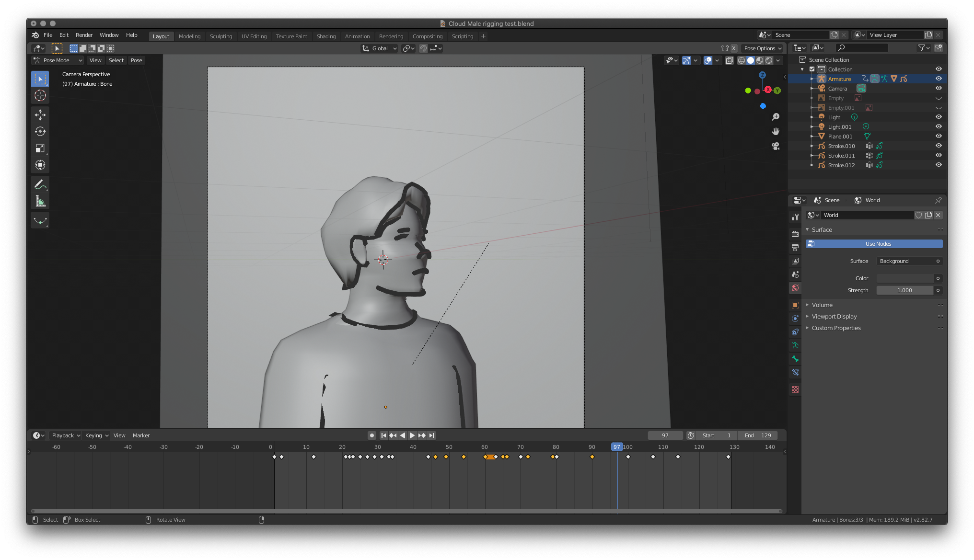Select the Cursor tool in the toolbar
Viewport: 974px width, 560px height.
point(40,95)
